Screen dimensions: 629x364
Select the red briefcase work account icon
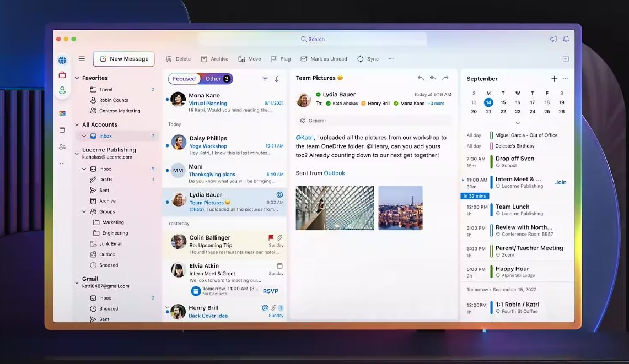coord(62,75)
